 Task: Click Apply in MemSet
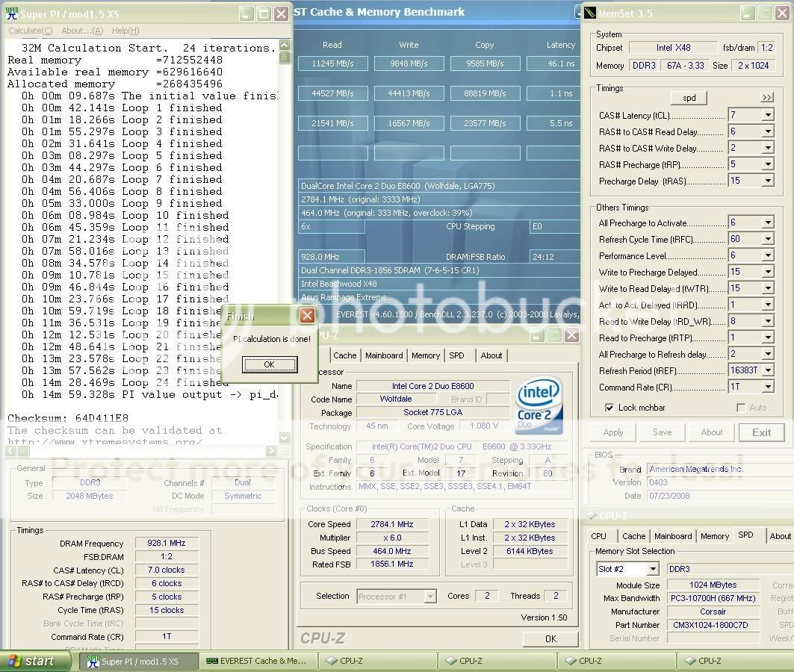[612, 432]
